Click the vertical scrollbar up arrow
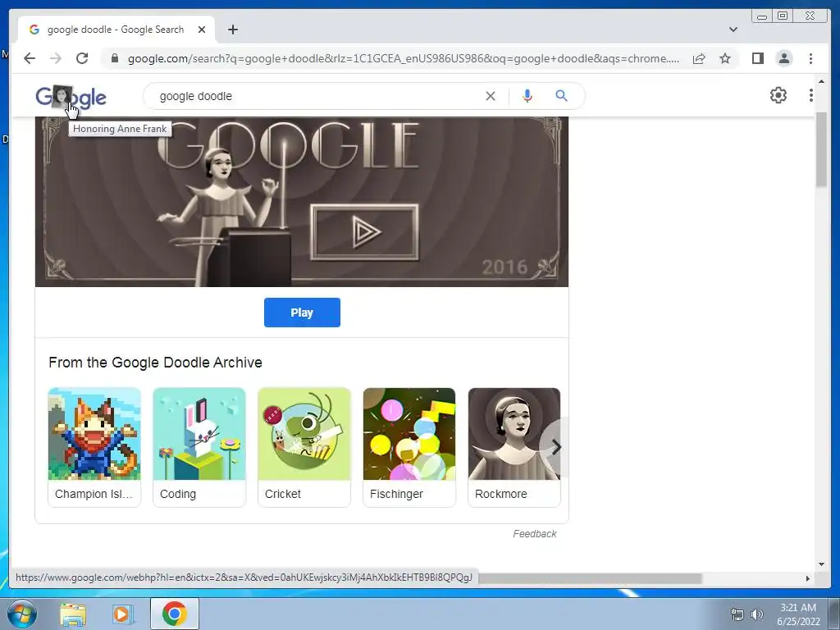This screenshot has width=840, height=630. [822, 81]
